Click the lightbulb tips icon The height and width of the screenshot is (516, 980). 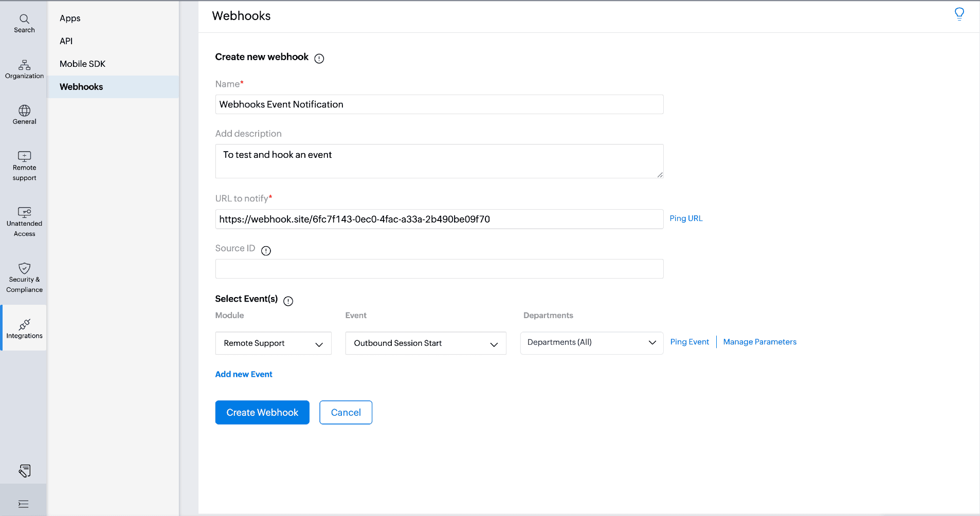click(959, 14)
